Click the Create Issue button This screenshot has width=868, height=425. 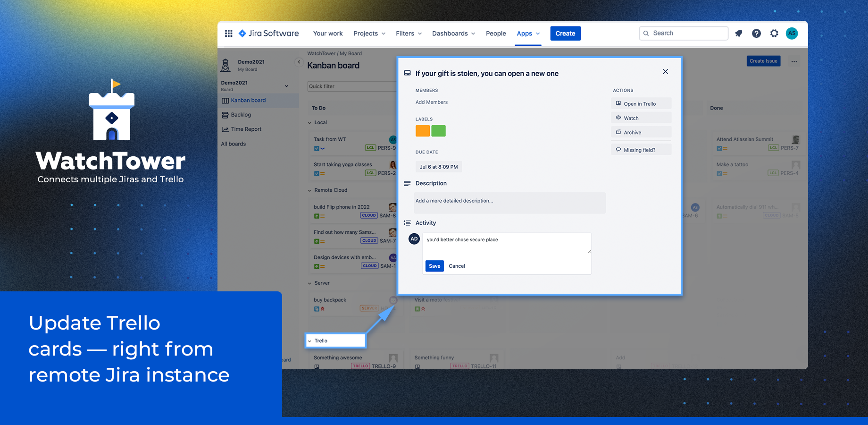[763, 61]
